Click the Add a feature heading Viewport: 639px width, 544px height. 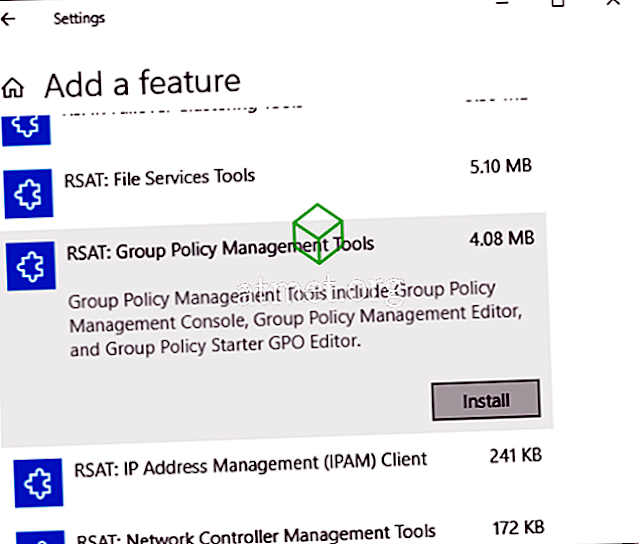click(x=143, y=84)
